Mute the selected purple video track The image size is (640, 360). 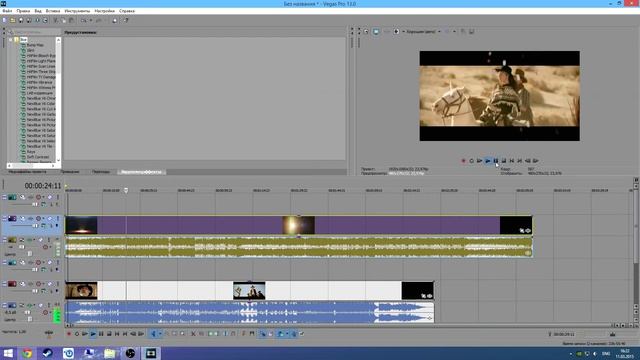point(50,218)
